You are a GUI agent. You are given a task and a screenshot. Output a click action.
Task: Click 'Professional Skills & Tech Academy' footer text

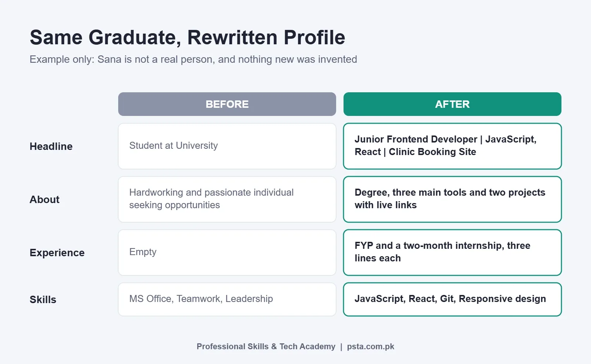(266, 347)
